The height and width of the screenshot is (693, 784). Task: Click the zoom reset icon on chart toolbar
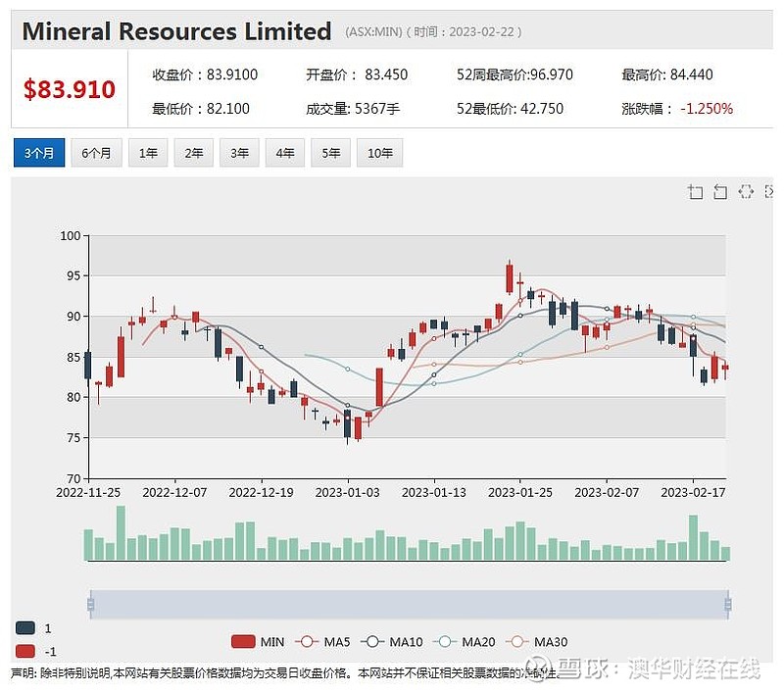coord(719,192)
